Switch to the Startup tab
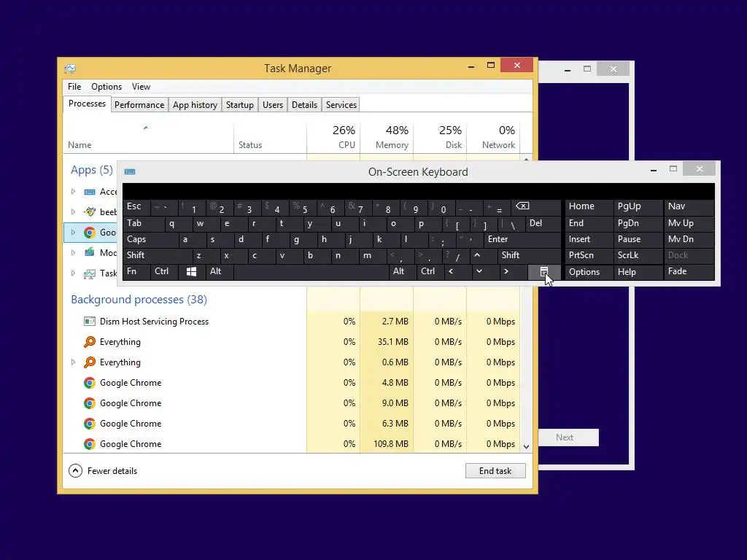This screenshot has height=560, width=747. tap(239, 105)
